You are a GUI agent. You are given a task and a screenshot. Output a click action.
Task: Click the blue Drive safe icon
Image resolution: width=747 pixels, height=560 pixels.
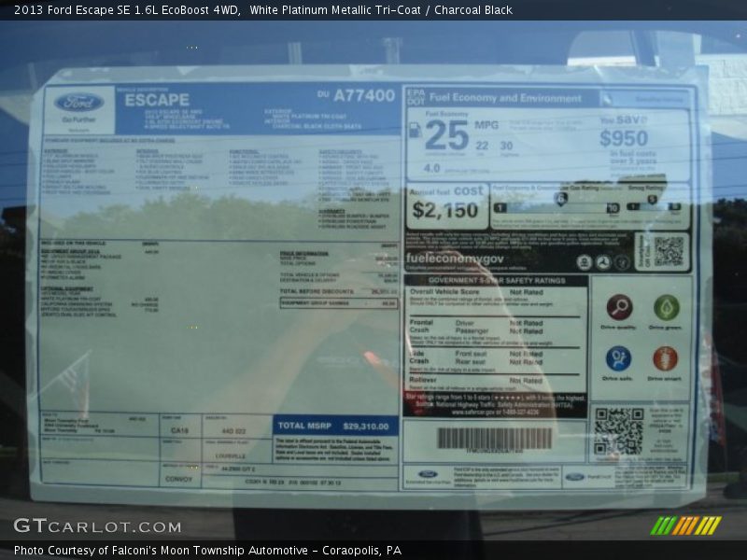[618, 358]
